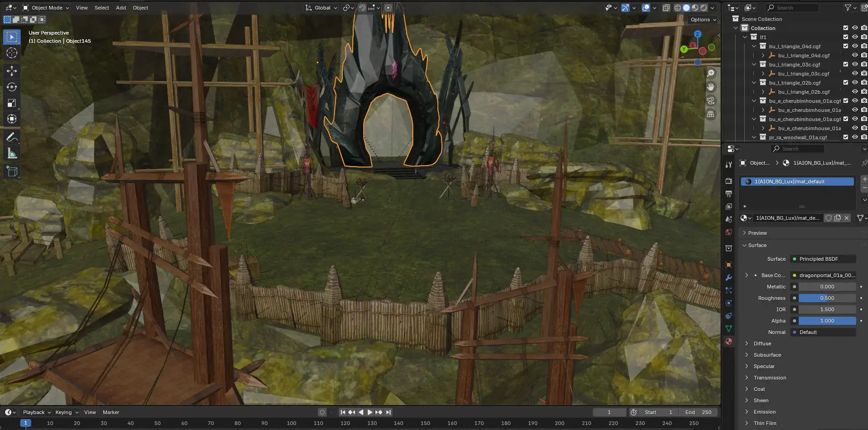The image size is (868, 430).
Task: Toggle camera view icon in viewport
Action: click(711, 101)
